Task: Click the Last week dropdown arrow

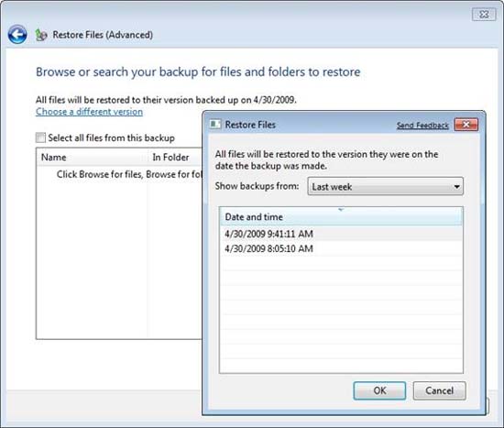Action: click(456, 187)
